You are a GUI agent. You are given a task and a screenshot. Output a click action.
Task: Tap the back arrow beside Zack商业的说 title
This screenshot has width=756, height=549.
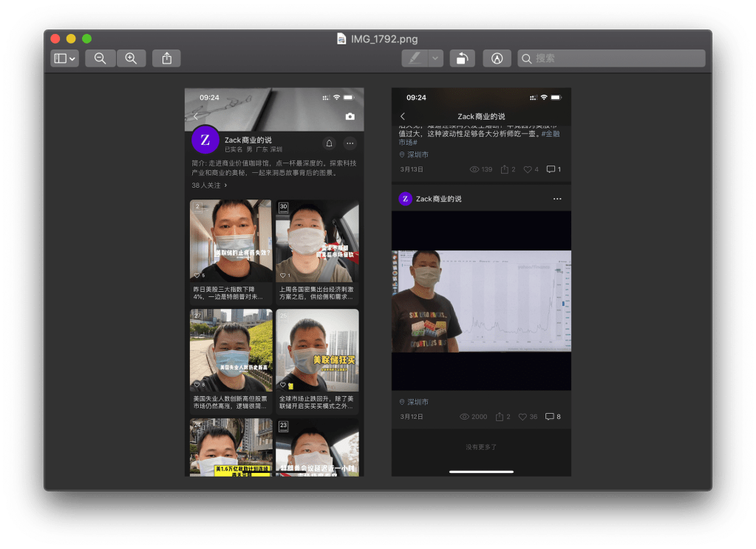(403, 117)
